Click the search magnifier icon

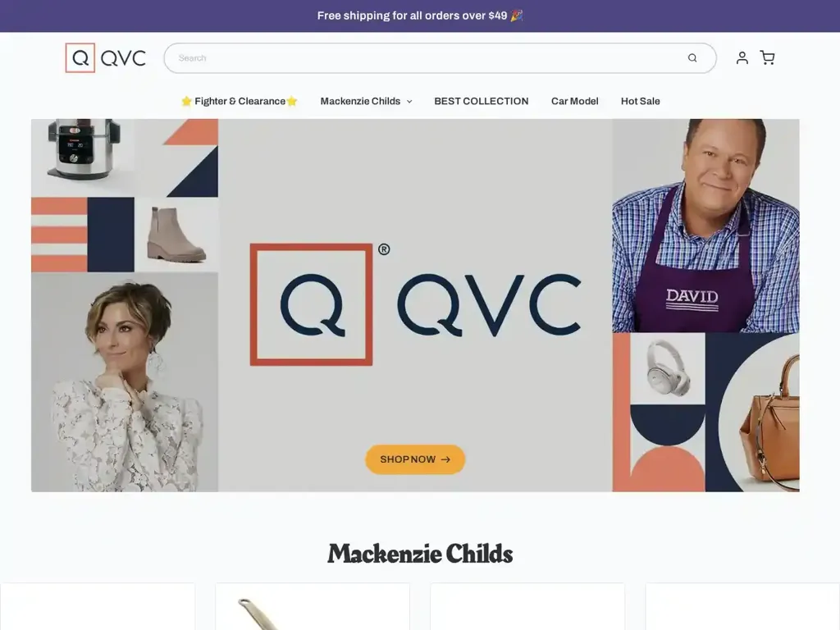pyautogui.click(x=692, y=58)
